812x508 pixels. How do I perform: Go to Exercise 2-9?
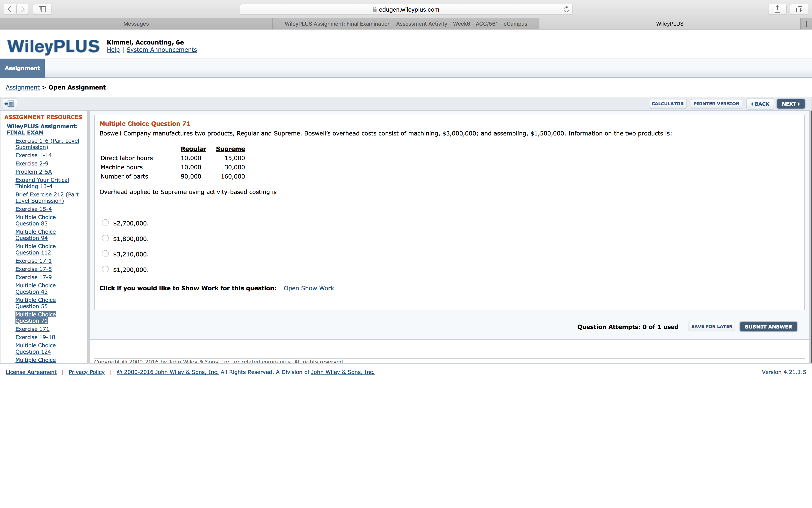pos(32,164)
